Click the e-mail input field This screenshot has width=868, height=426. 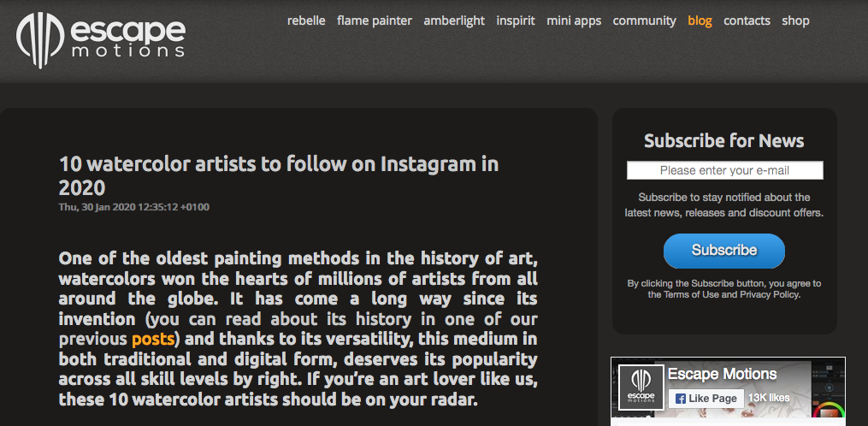click(724, 170)
